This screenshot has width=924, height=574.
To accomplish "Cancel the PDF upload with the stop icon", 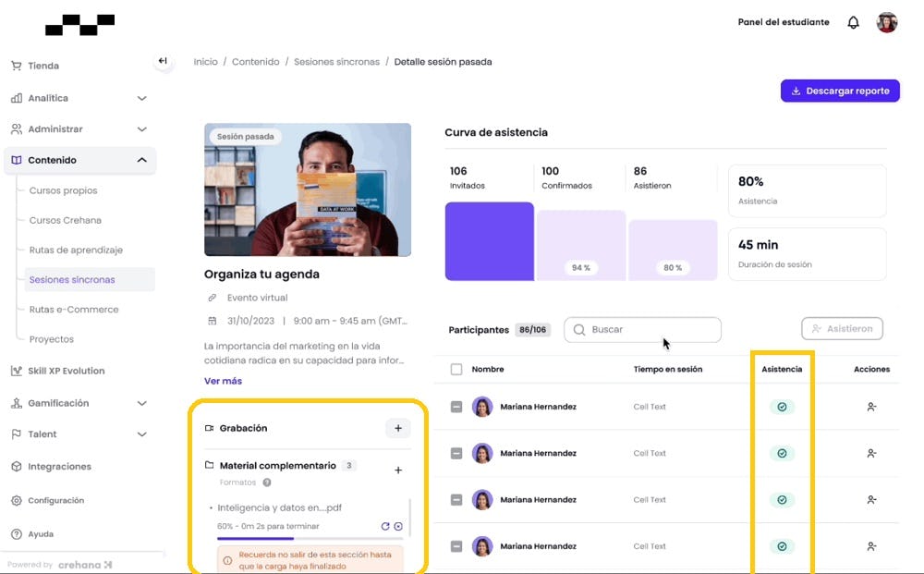I will point(397,525).
